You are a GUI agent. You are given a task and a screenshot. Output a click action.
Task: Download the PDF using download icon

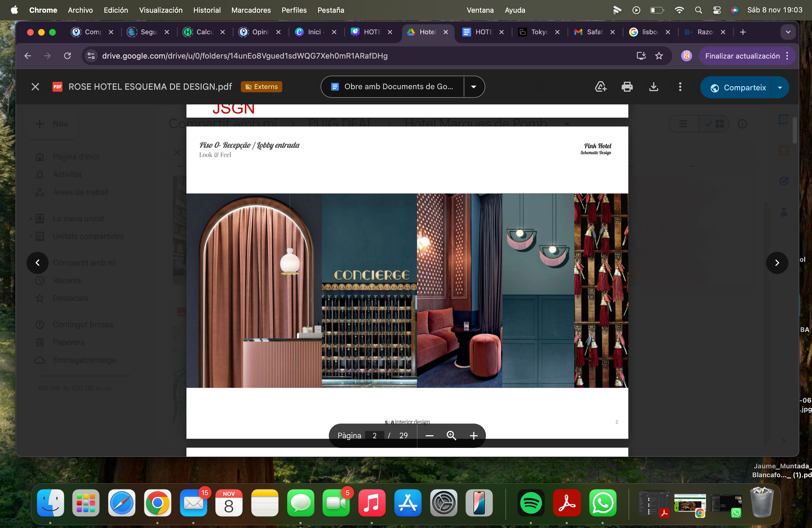[654, 87]
